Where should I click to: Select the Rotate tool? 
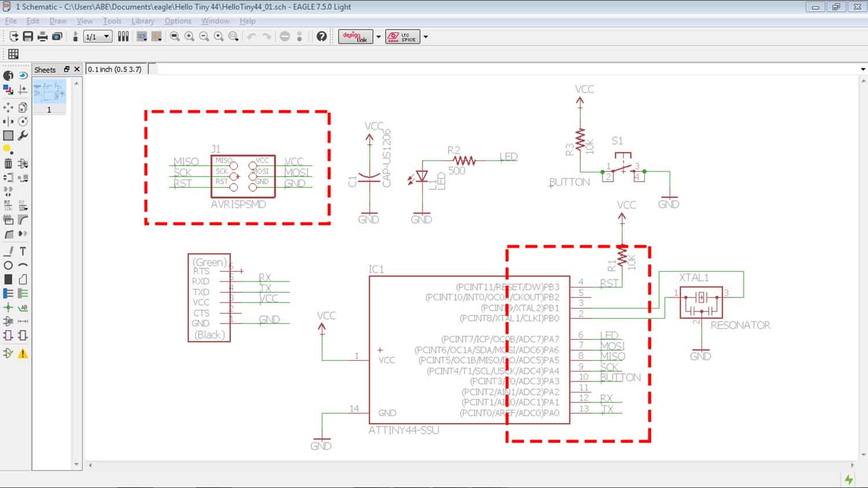(23, 122)
